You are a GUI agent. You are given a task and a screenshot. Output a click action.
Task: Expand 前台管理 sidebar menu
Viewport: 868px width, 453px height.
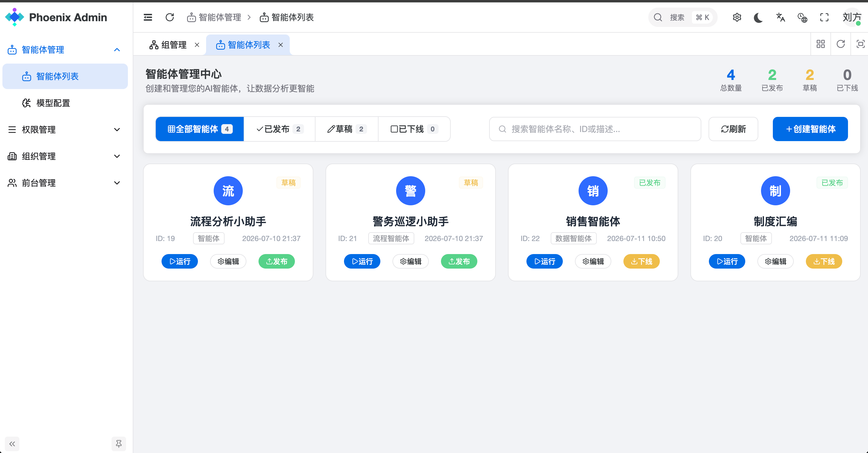(x=65, y=183)
